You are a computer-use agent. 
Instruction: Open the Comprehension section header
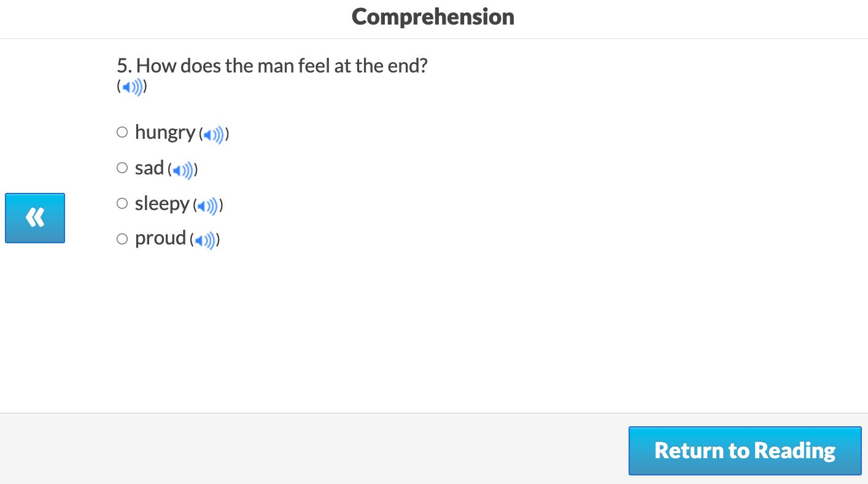coord(432,17)
